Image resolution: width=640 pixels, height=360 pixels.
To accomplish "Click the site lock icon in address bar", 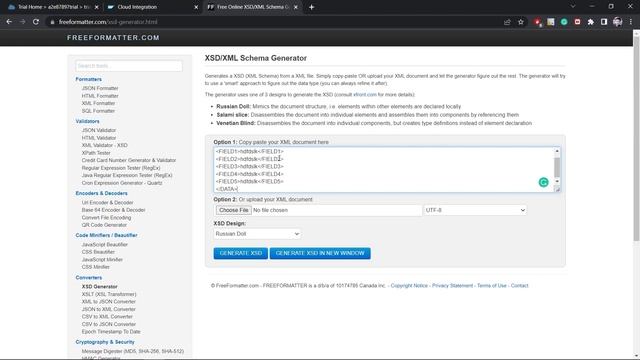I will 52,22.
